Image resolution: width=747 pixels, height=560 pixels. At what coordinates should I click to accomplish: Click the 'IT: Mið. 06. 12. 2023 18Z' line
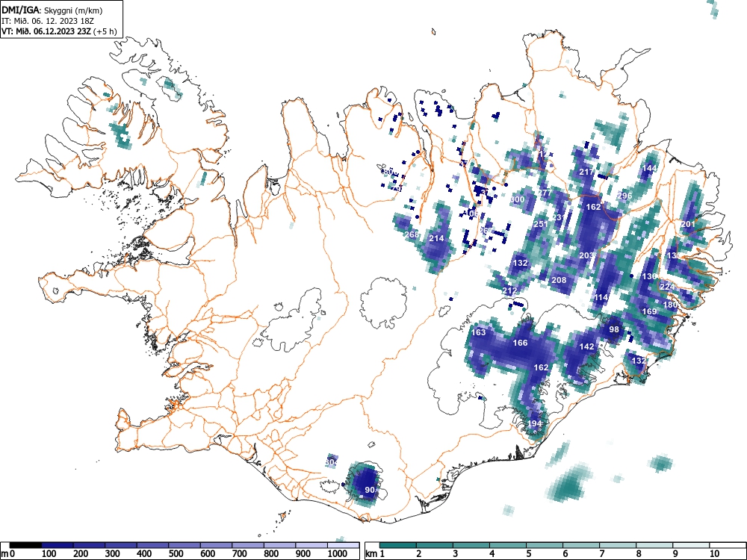click(49, 21)
